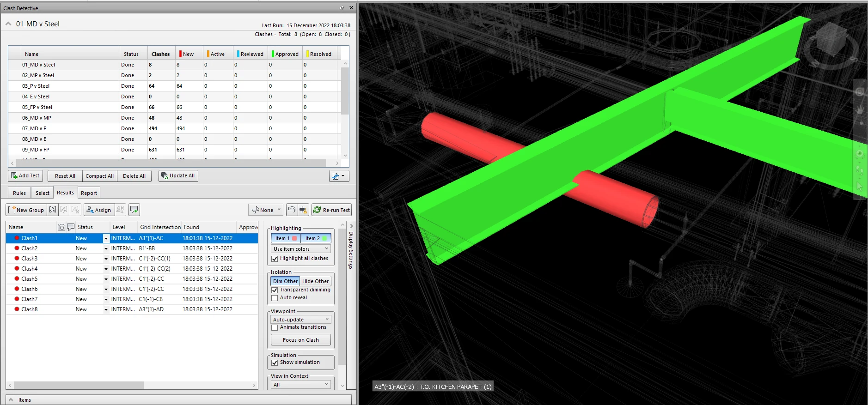Click the Add Test button
This screenshot has height=405, width=868.
(25, 176)
